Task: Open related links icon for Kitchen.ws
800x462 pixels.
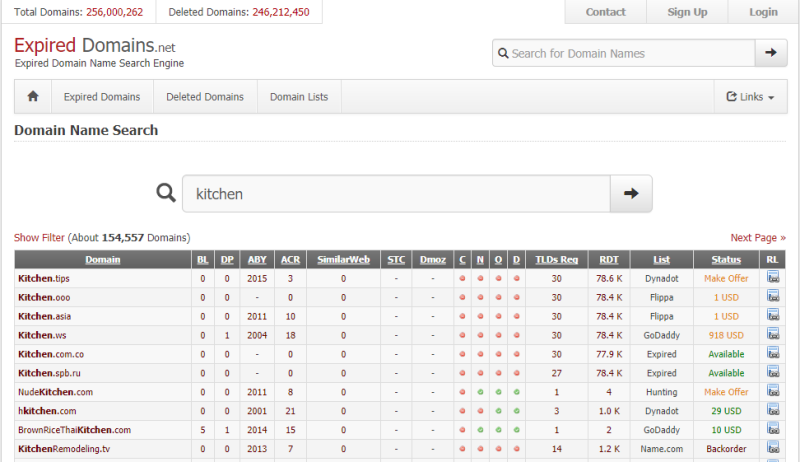Action: [x=773, y=334]
